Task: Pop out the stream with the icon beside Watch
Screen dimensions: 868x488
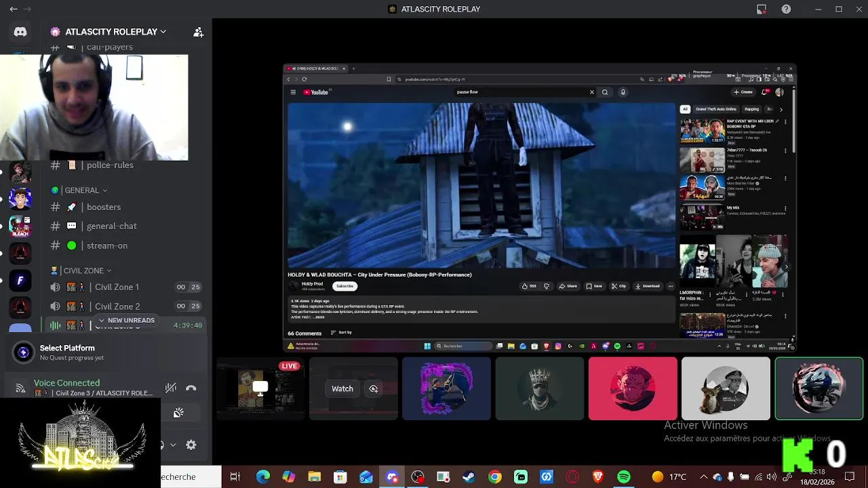Action: click(374, 388)
